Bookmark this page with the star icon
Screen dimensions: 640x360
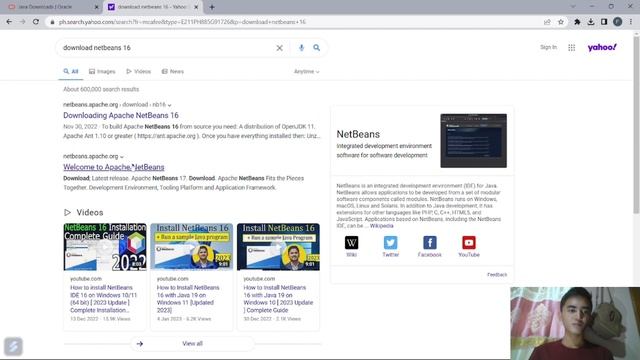[561, 22]
